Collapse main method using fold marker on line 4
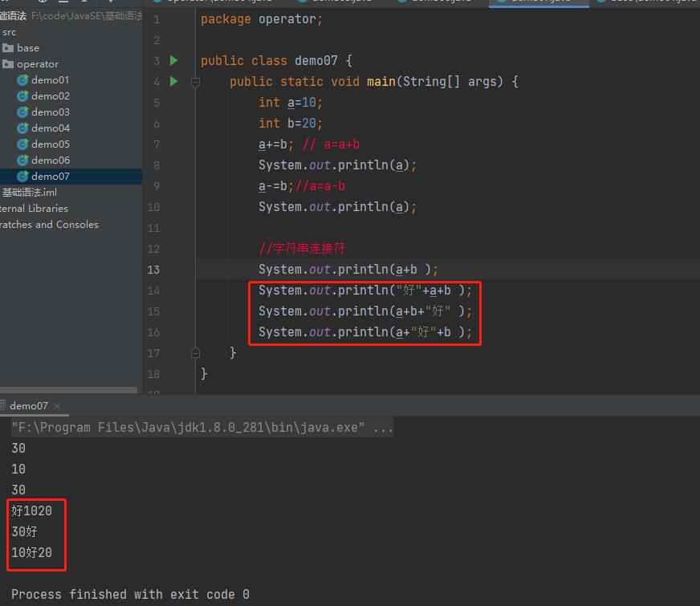 click(x=195, y=82)
